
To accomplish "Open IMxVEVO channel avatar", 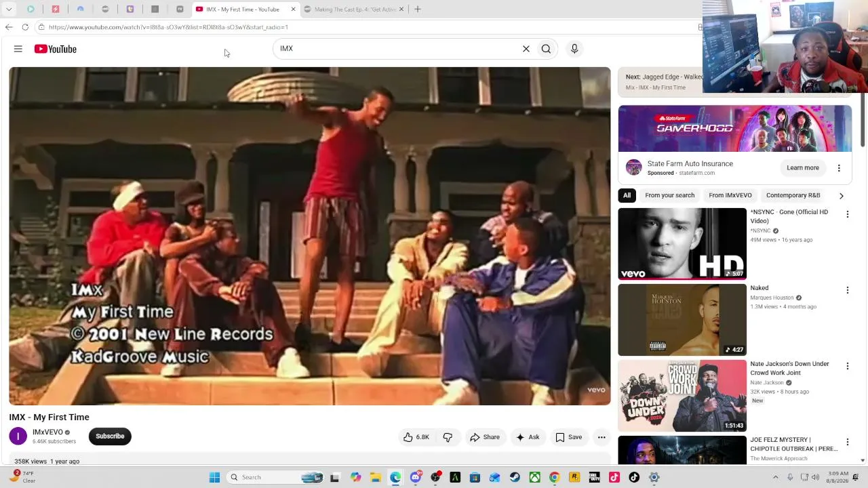I will [18, 436].
